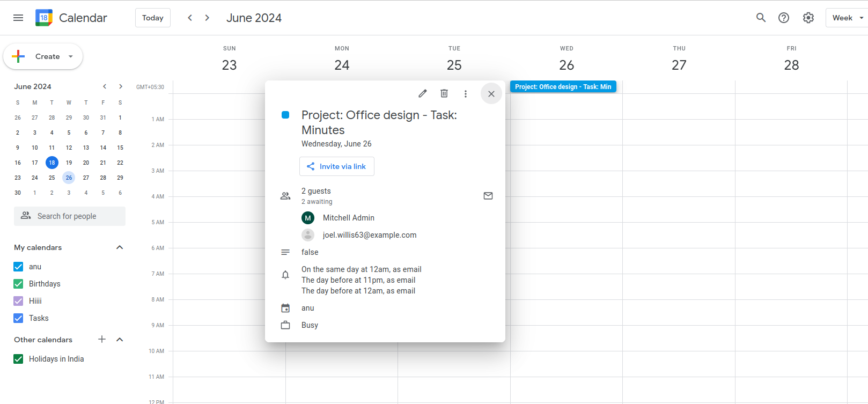The height and width of the screenshot is (404, 868).
Task: Email guests using envelope icon
Action: (488, 196)
